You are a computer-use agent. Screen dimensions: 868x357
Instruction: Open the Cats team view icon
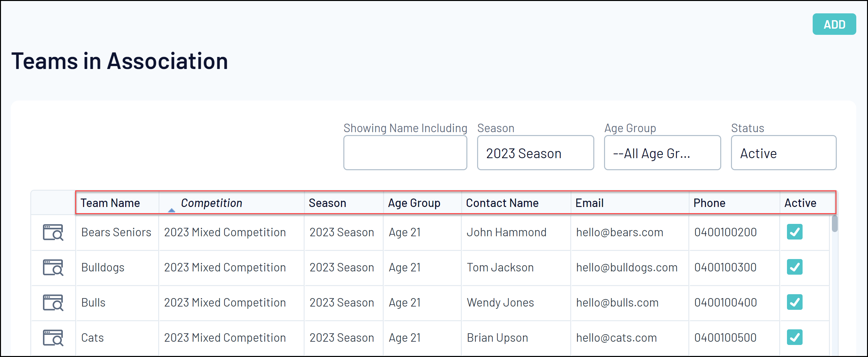point(53,337)
